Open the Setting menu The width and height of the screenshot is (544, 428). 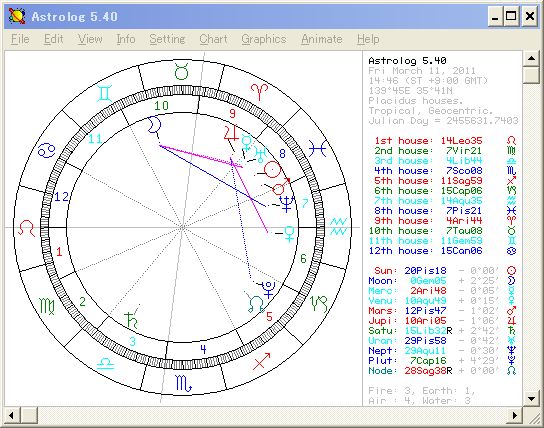pos(167,39)
